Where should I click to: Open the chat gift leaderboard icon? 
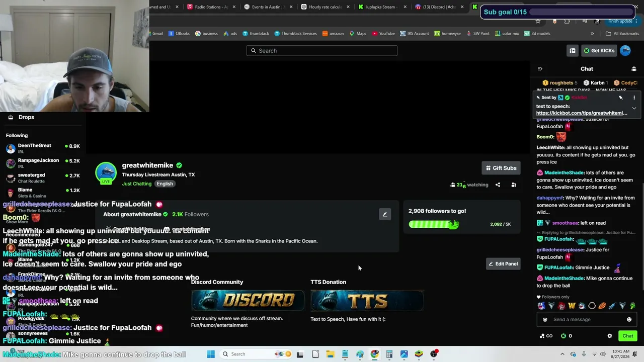coord(634,69)
